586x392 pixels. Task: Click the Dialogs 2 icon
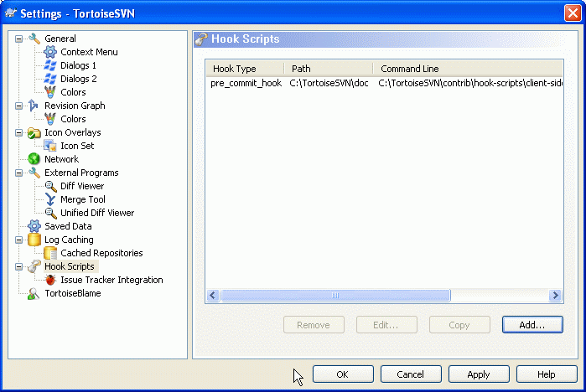(50, 79)
